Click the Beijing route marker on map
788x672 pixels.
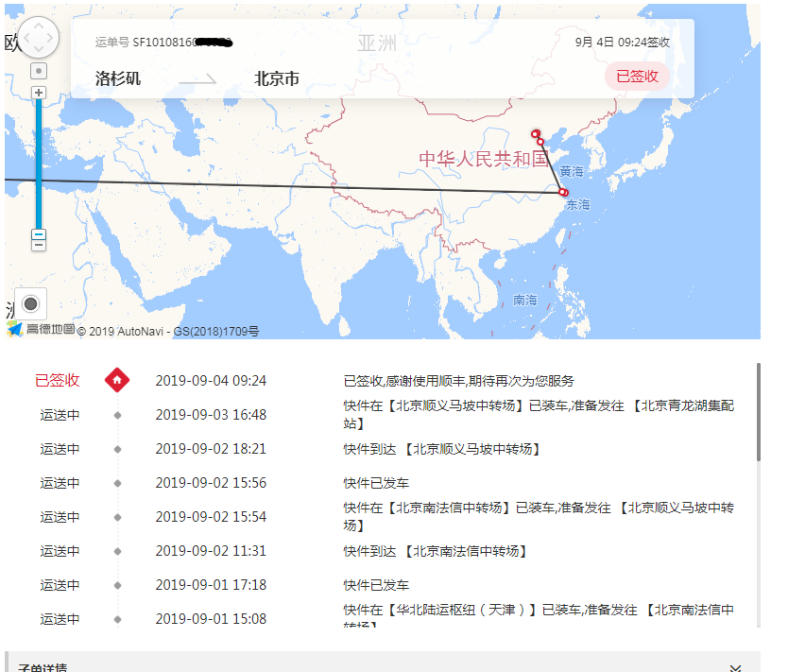pyautogui.click(x=535, y=133)
